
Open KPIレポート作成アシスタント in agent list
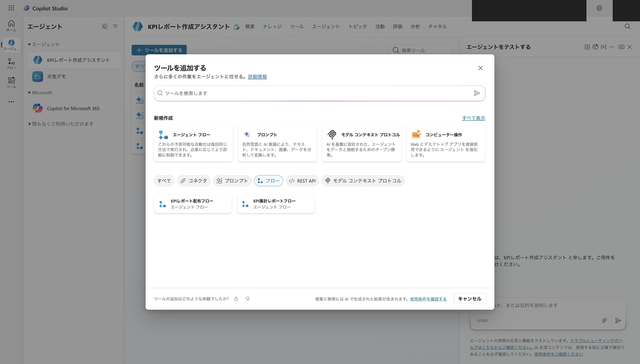74,60
